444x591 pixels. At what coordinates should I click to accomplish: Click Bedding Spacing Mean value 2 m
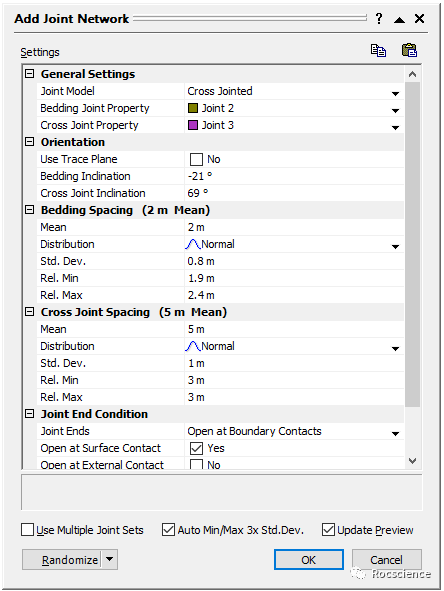tap(196, 227)
